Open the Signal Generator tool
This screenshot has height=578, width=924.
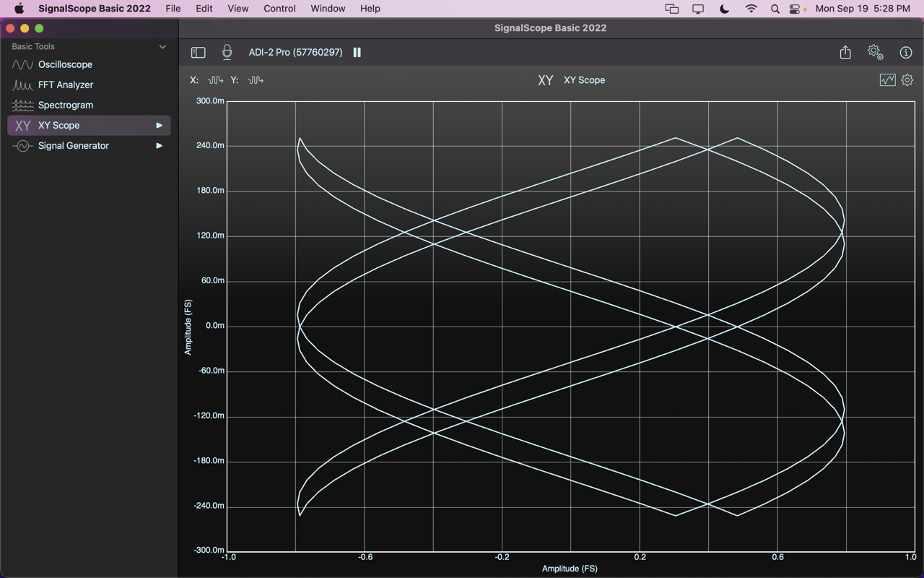89,145
